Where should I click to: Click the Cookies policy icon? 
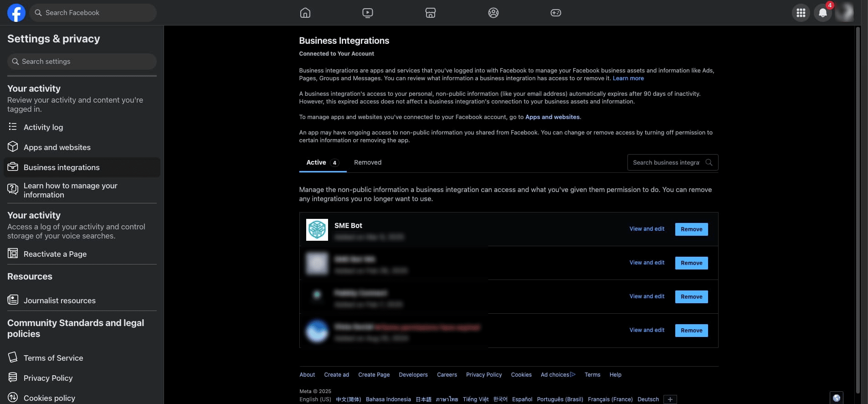(x=13, y=398)
